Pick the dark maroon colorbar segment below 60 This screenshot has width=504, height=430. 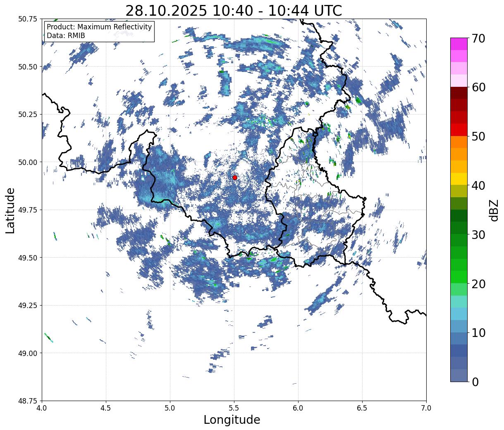coord(459,93)
